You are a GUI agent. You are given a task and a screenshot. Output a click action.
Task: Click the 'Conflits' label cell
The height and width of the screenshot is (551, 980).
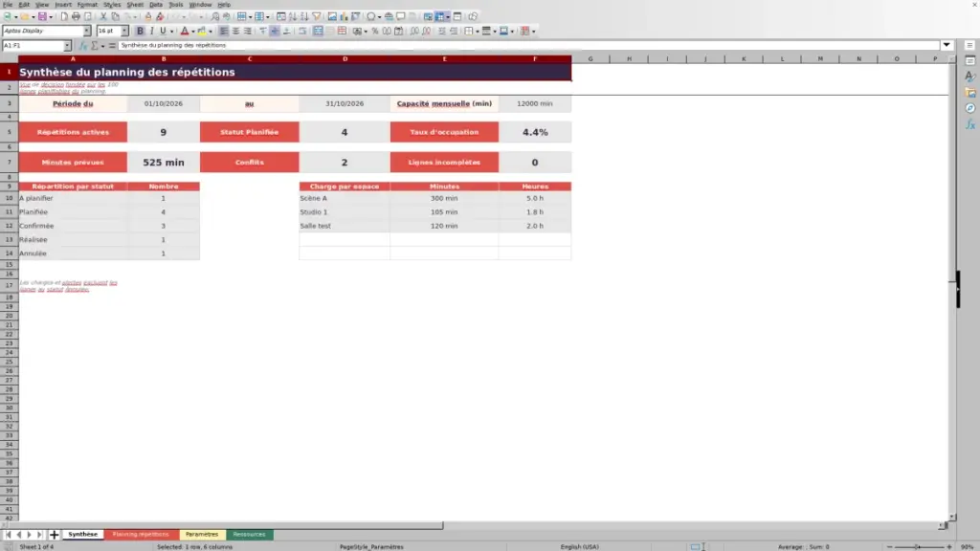click(x=250, y=163)
